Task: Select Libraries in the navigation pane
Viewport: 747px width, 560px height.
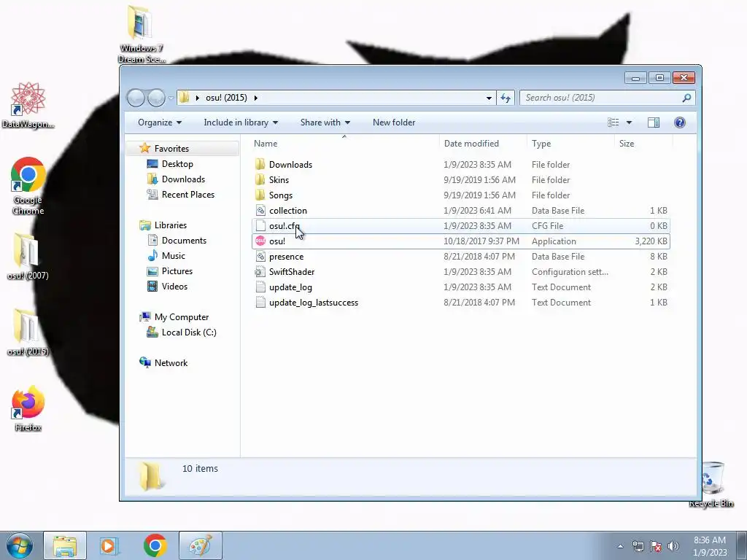Action: click(170, 225)
